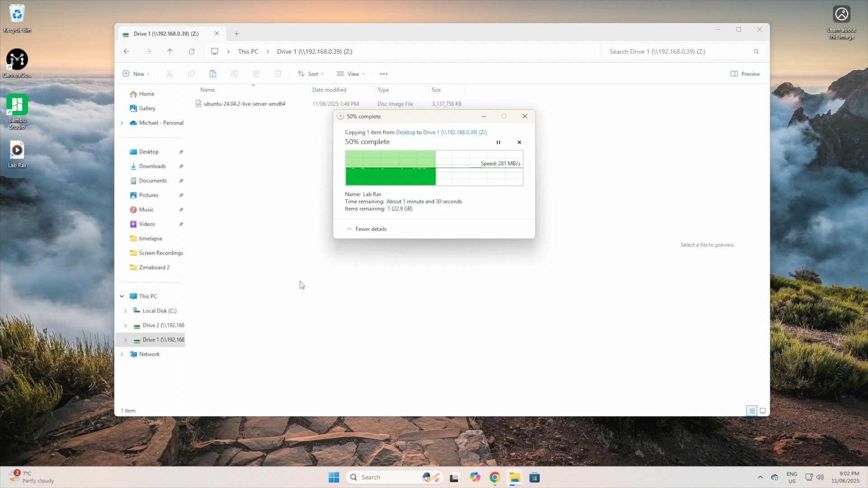
Task: Switch to details view layout icon
Action: 751,411
